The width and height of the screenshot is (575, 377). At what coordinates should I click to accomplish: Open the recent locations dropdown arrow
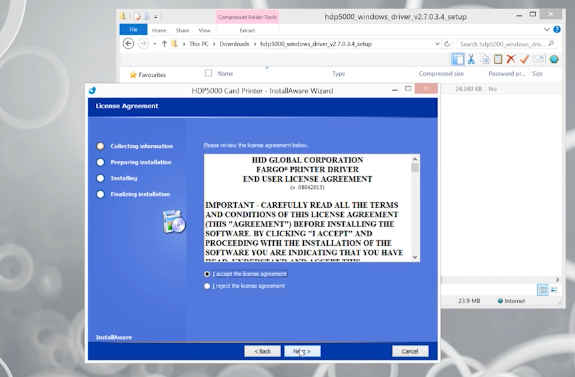tap(155, 44)
